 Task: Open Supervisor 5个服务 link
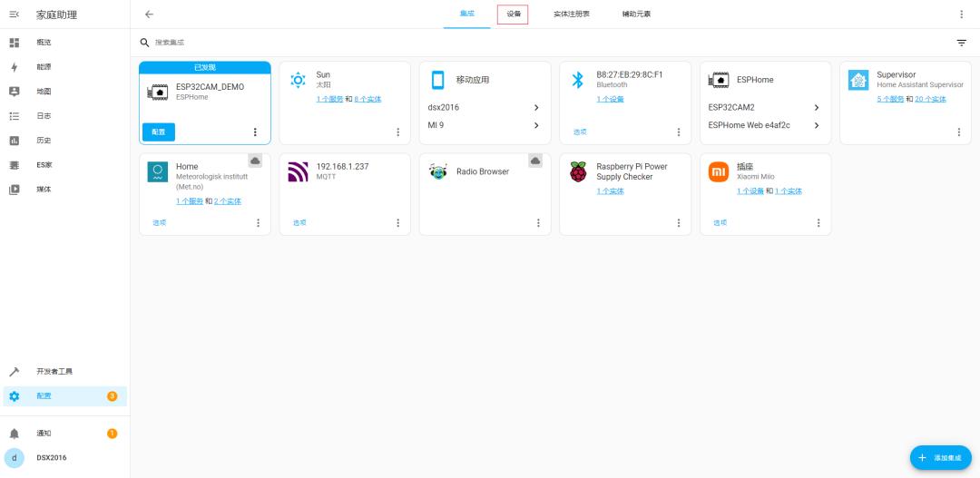(x=890, y=100)
